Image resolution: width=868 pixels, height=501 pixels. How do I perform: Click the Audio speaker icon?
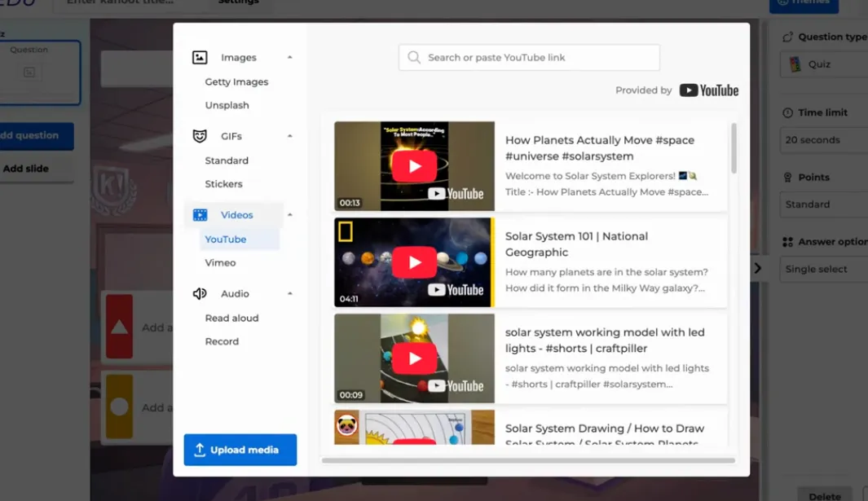click(200, 294)
